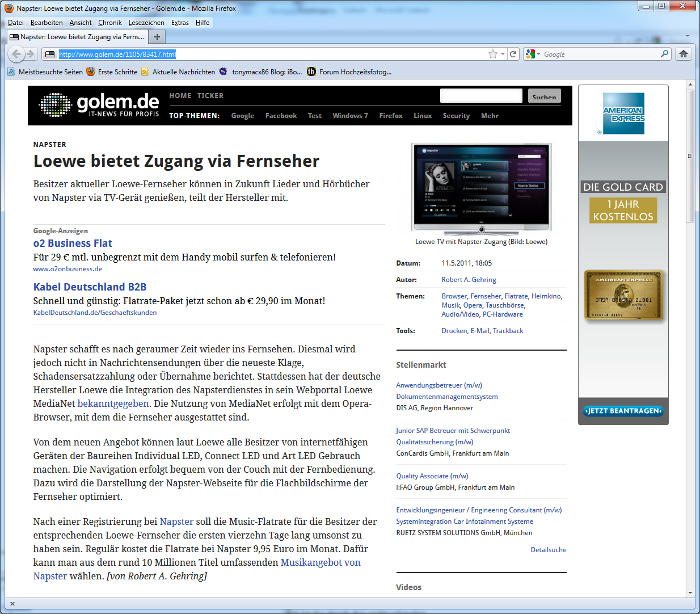700x614 pixels.
Task: Click the Suchen button
Action: point(544,96)
